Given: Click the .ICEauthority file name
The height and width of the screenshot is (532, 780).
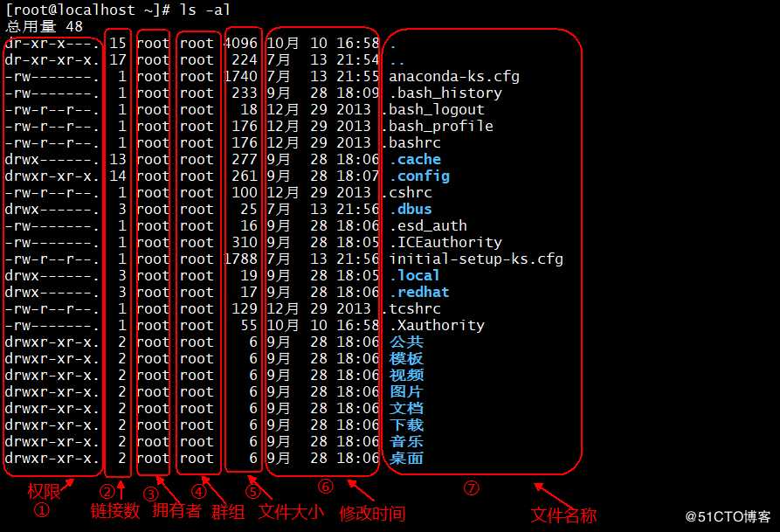Looking at the screenshot, I should [445, 242].
